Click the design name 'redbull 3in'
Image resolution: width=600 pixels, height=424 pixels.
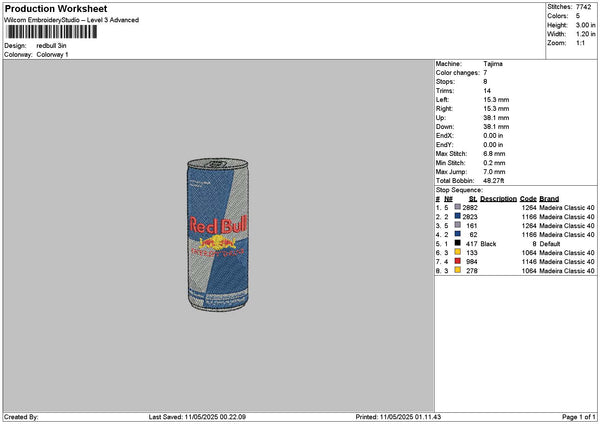pyautogui.click(x=51, y=46)
